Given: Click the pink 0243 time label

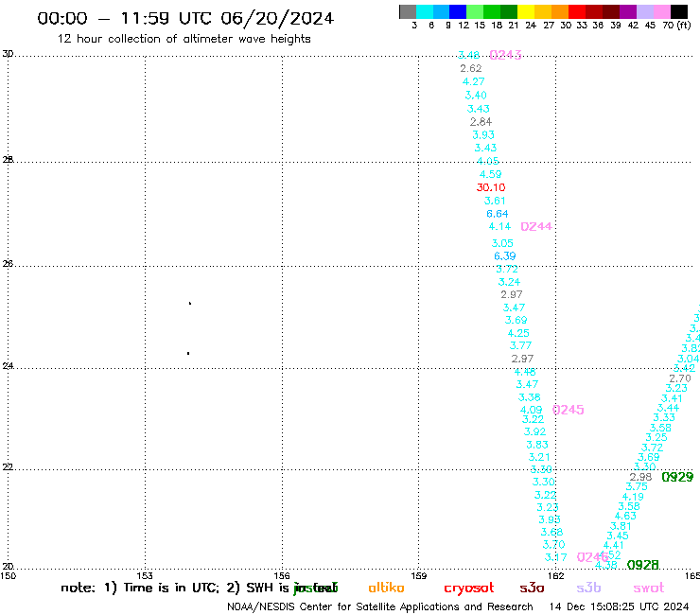Looking at the screenshot, I should (505, 55).
